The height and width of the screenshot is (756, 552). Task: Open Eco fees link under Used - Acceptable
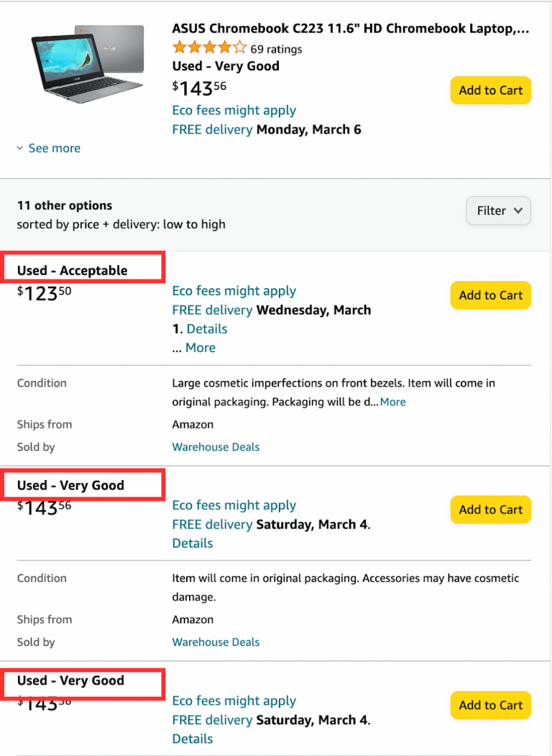[x=234, y=290]
